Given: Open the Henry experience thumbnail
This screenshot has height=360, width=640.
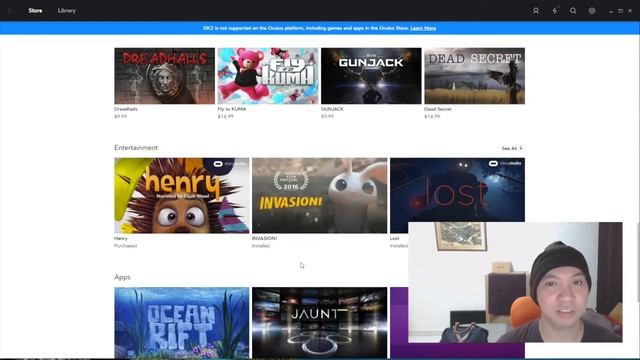Looking at the screenshot, I should click(x=182, y=196).
